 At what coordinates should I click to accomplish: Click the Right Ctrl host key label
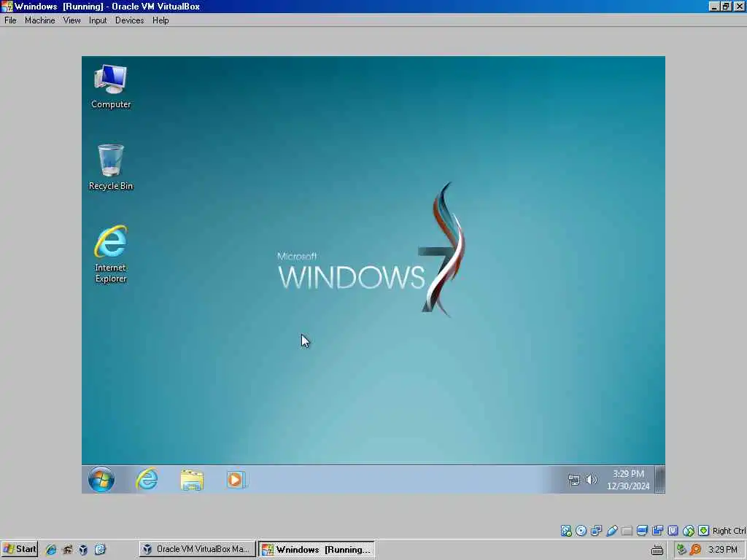(729, 531)
